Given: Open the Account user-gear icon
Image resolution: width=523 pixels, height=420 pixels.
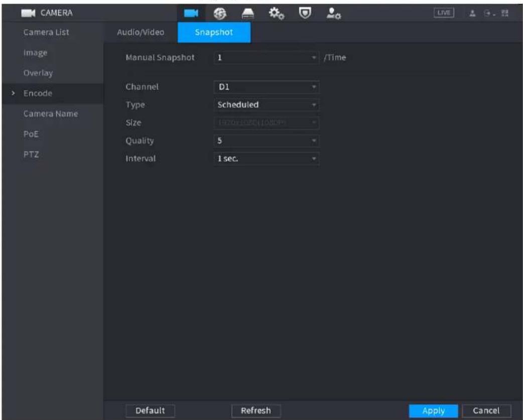Looking at the screenshot, I should tap(334, 14).
